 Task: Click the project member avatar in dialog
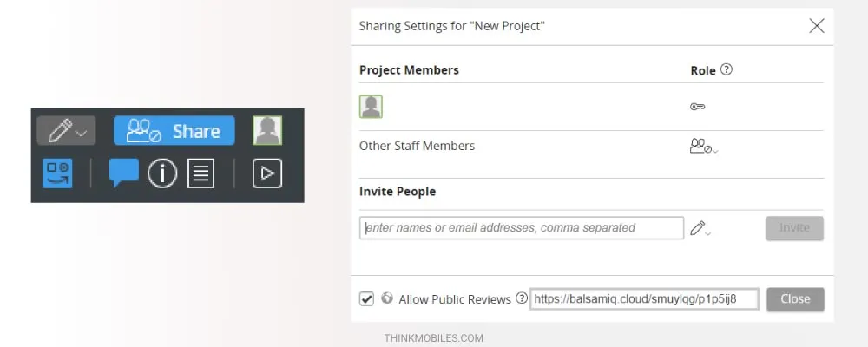tap(371, 107)
